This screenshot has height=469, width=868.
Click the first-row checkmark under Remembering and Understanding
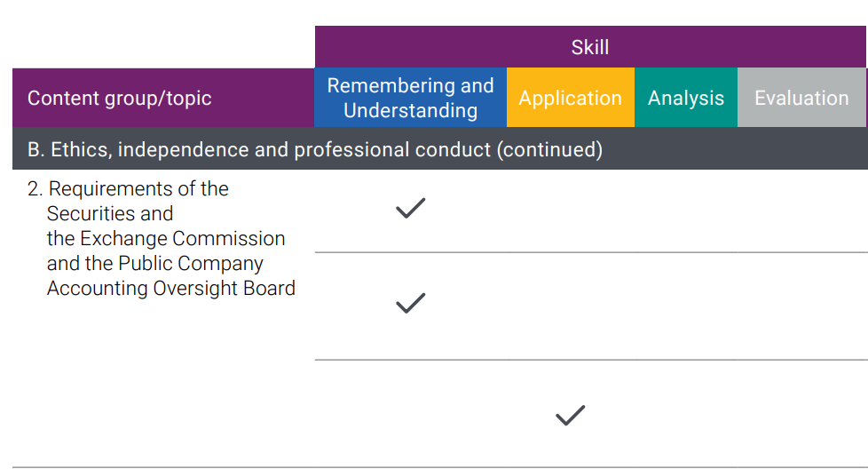[x=411, y=208]
